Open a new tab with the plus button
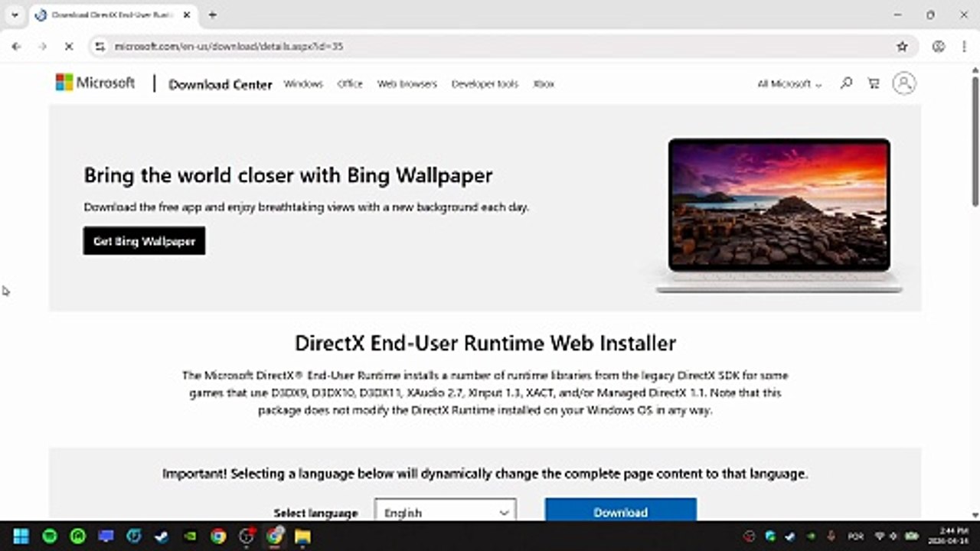 (x=212, y=15)
